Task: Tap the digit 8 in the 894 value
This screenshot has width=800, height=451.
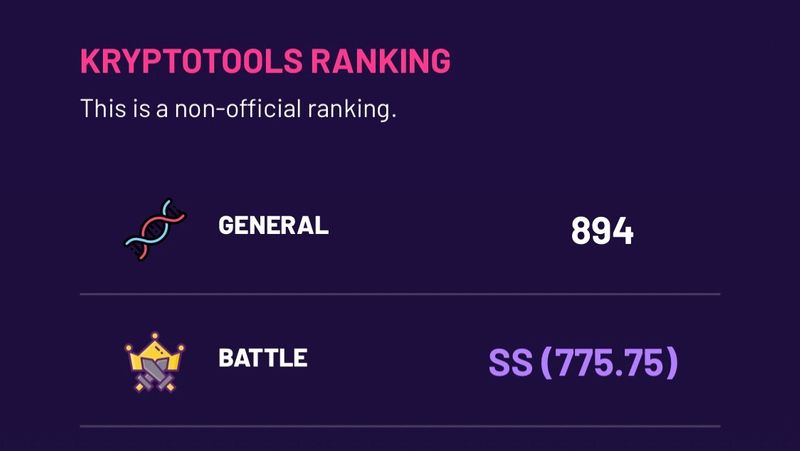Action: (x=582, y=231)
